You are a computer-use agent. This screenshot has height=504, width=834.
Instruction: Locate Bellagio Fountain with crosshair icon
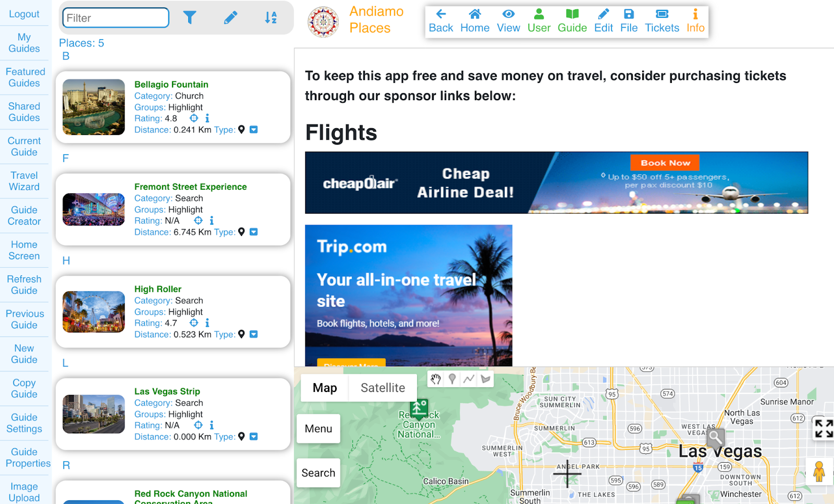(194, 118)
